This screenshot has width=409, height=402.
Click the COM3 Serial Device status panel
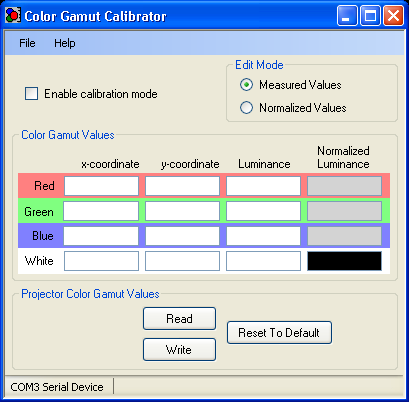pos(57,387)
